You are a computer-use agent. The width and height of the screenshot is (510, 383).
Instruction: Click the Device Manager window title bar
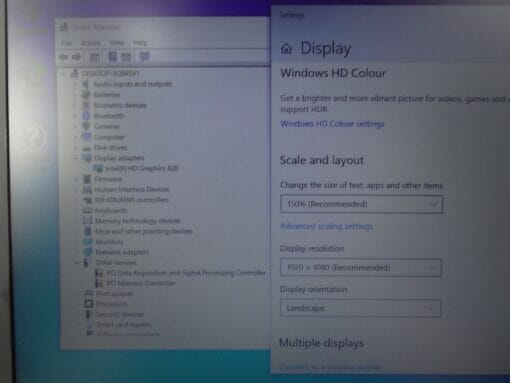click(163, 27)
